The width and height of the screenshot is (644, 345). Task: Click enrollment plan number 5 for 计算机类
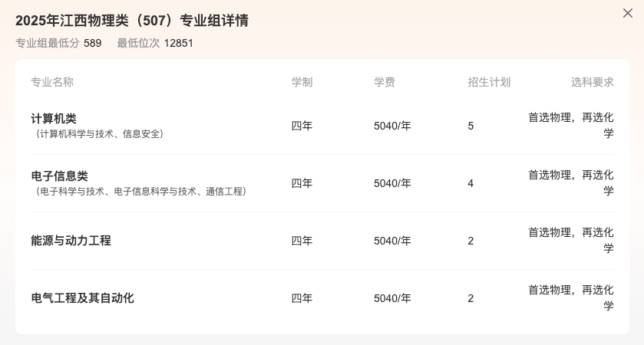click(471, 126)
